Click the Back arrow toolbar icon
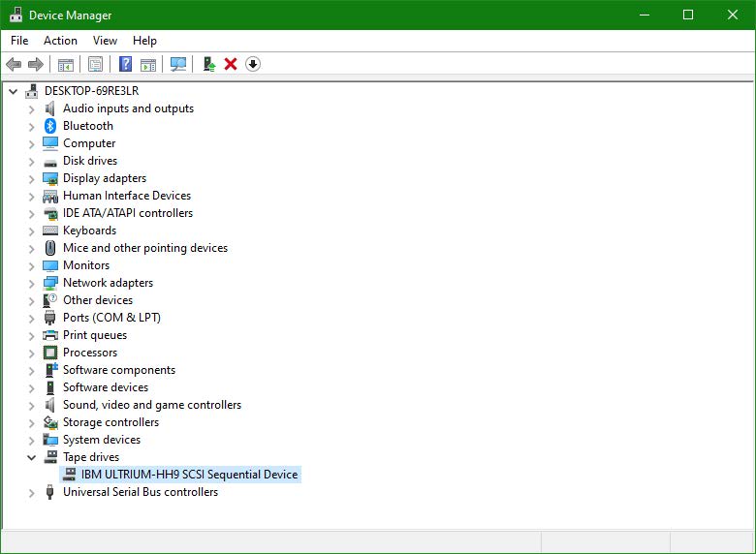This screenshot has width=756, height=554. tap(14, 64)
